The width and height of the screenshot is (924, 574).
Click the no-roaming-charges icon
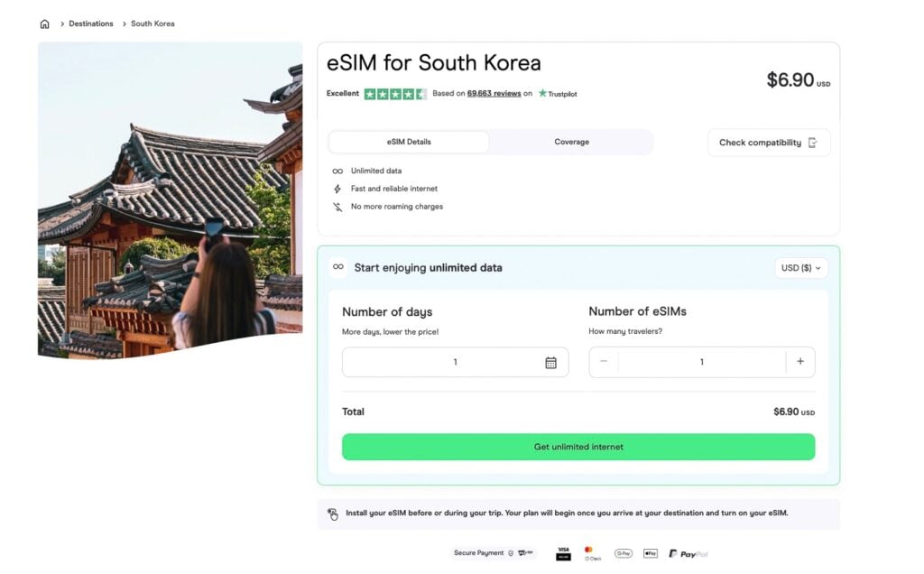tap(339, 206)
